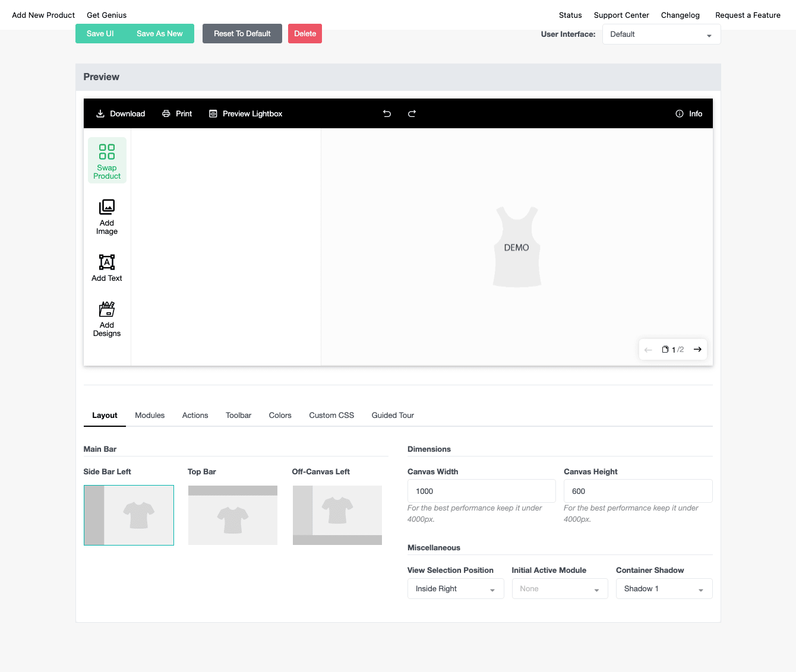The height and width of the screenshot is (672, 796).
Task: Click the Main Bar heading
Action: click(100, 449)
